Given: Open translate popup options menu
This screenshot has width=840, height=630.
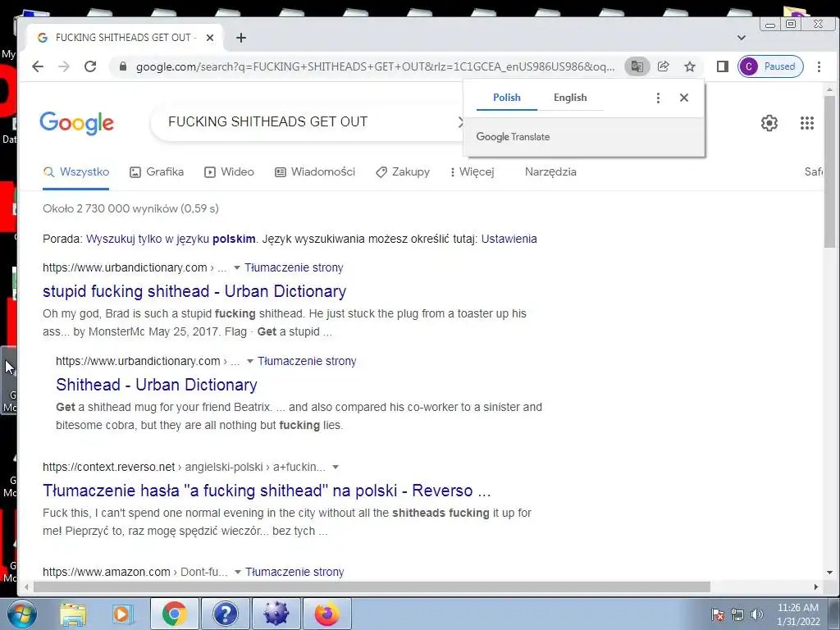Looking at the screenshot, I should pyautogui.click(x=658, y=98).
